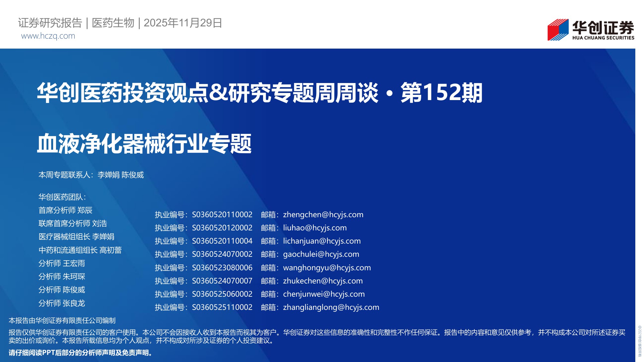Click email lichanjuan@hcyjs.com
The height and width of the screenshot is (362, 644).
point(322,241)
